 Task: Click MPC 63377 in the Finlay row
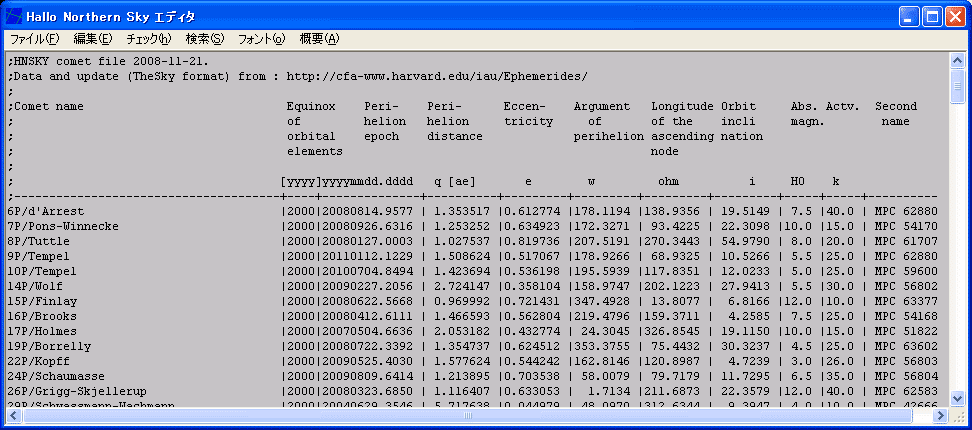(x=906, y=301)
